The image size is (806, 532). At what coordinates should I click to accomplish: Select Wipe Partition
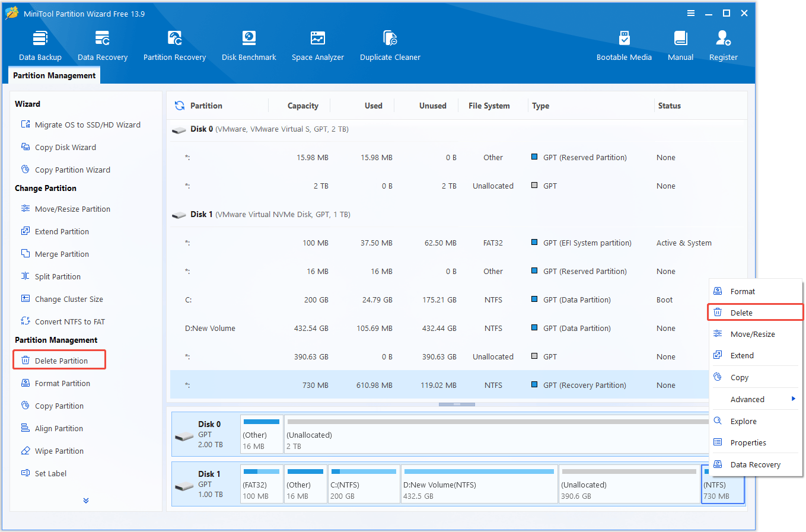pos(52,451)
